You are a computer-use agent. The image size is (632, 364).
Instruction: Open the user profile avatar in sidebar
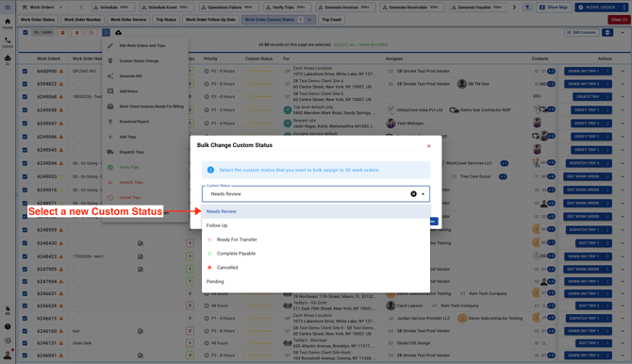click(x=8, y=355)
